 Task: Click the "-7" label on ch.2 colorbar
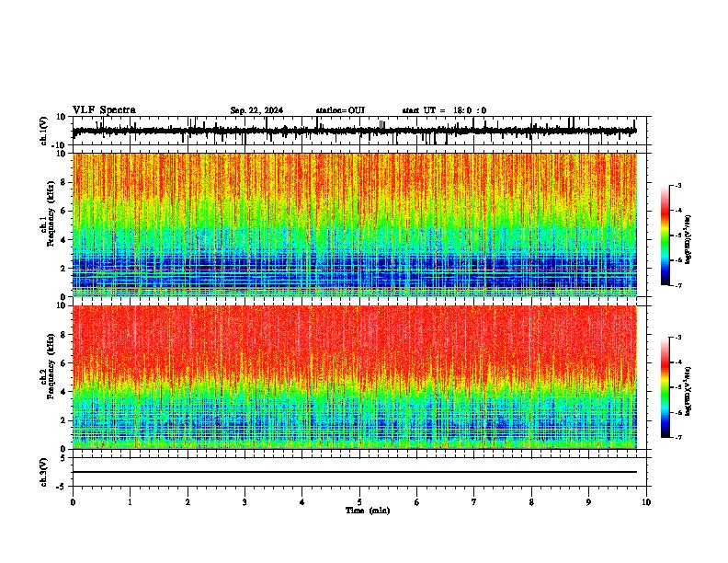click(x=678, y=437)
